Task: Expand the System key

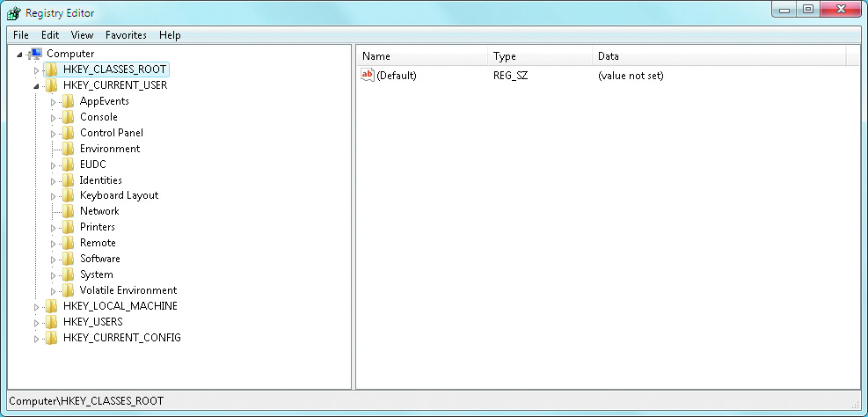Action: point(53,275)
